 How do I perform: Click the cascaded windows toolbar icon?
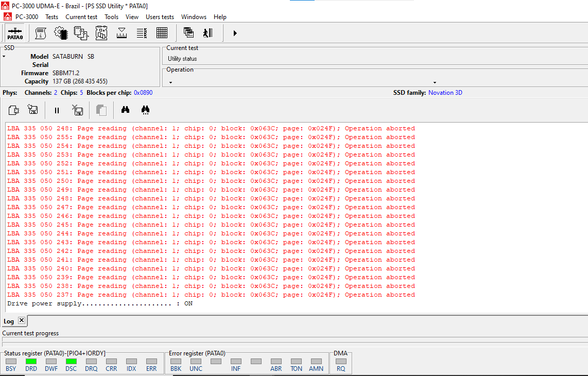coord(188,32)
